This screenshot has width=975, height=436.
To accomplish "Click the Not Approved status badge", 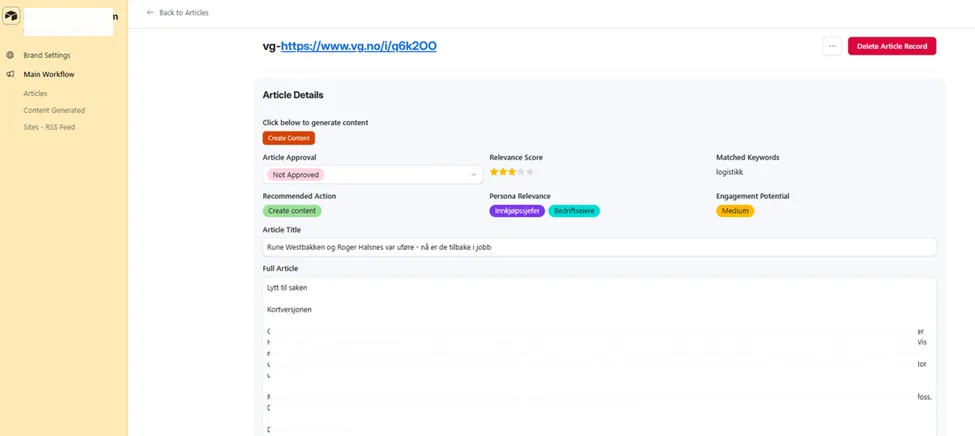I will (296, 175).
